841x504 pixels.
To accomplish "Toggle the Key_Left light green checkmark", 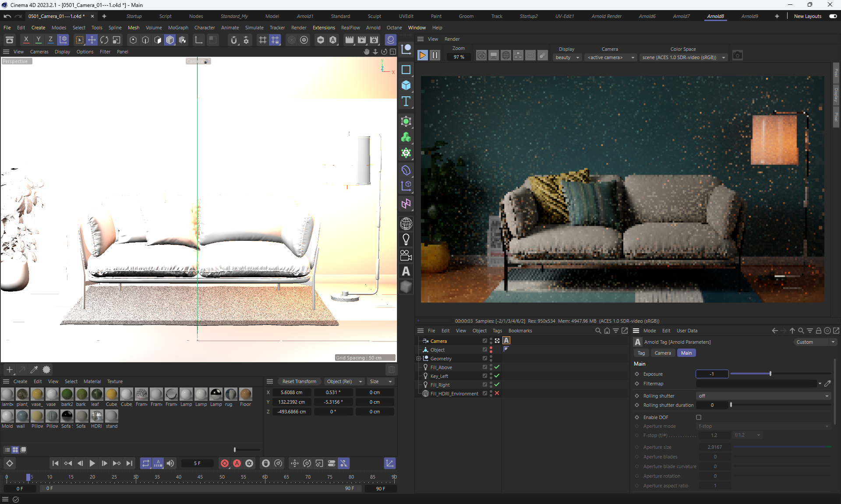I will coord(497,376).
